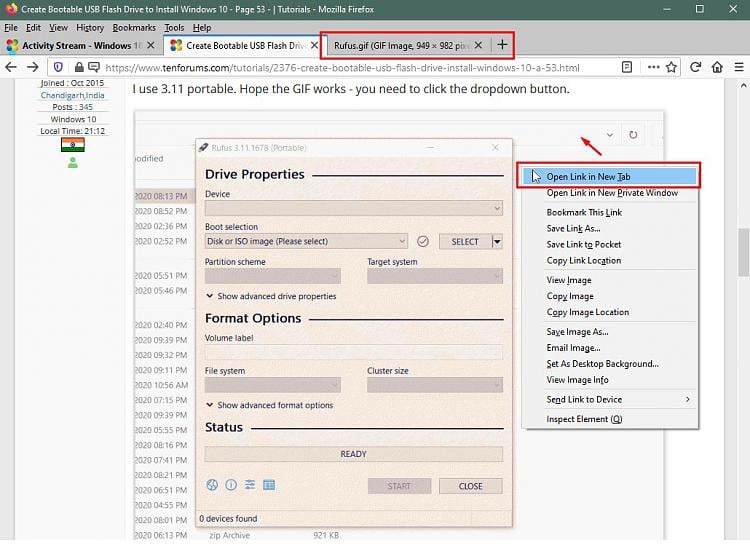The height and width of the screenshot is (556, 750).
Task: Open a new tab with the plus button
Action: 502,45
